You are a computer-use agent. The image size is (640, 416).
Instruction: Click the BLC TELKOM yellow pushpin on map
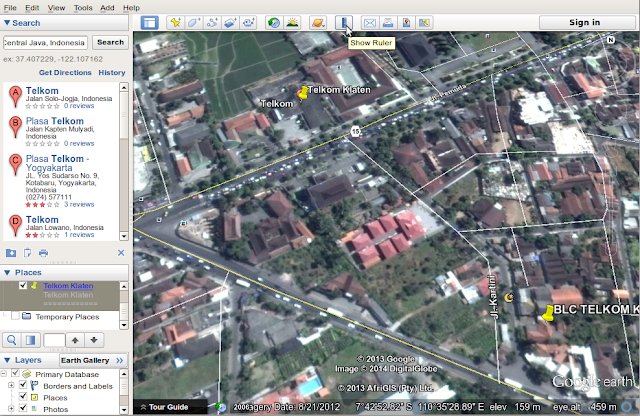point(548,313)
